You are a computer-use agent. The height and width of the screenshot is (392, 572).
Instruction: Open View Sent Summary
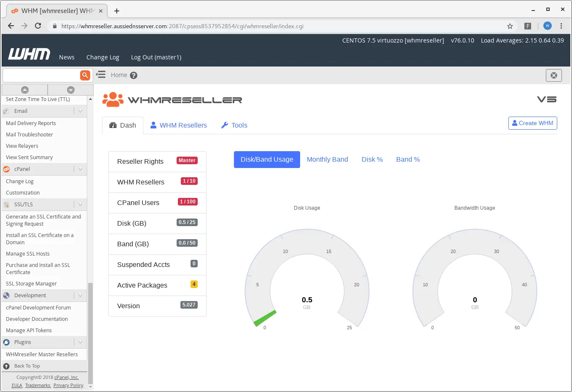point(29,157)
